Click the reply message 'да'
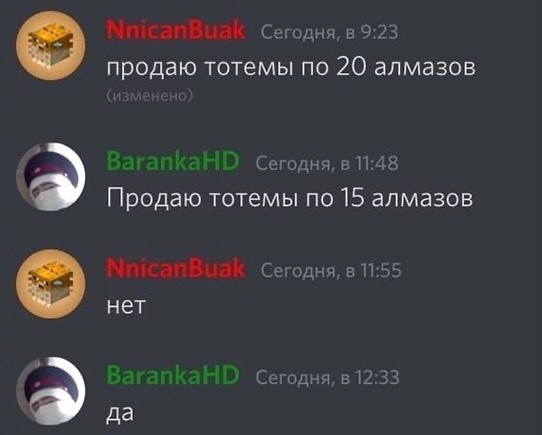 click(x=120, y=414)
